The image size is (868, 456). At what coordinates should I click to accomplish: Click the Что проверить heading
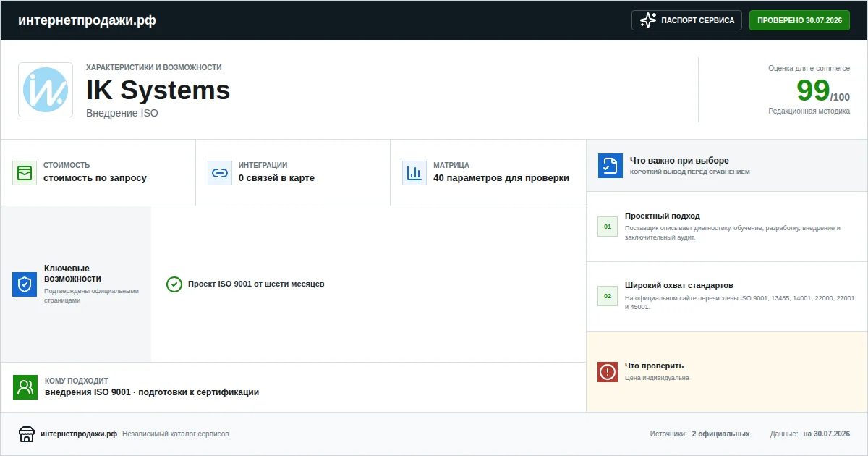coord(654,366)
